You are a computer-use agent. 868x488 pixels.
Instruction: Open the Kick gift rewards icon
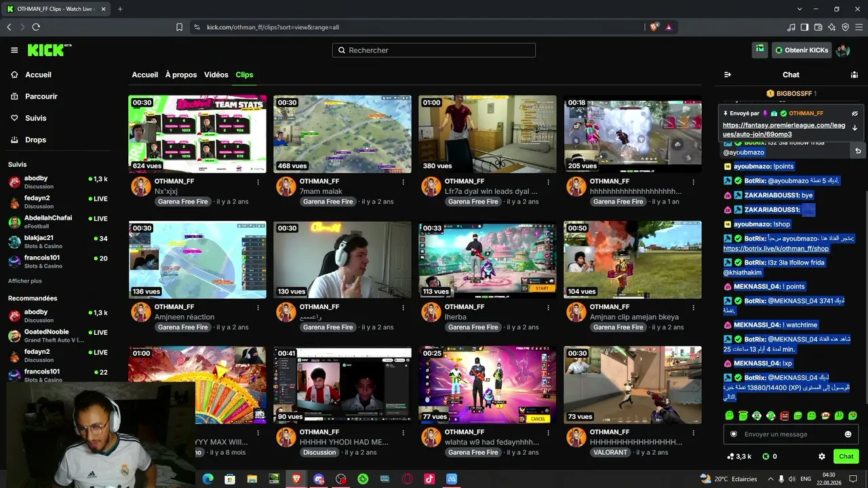click(759, 49)
